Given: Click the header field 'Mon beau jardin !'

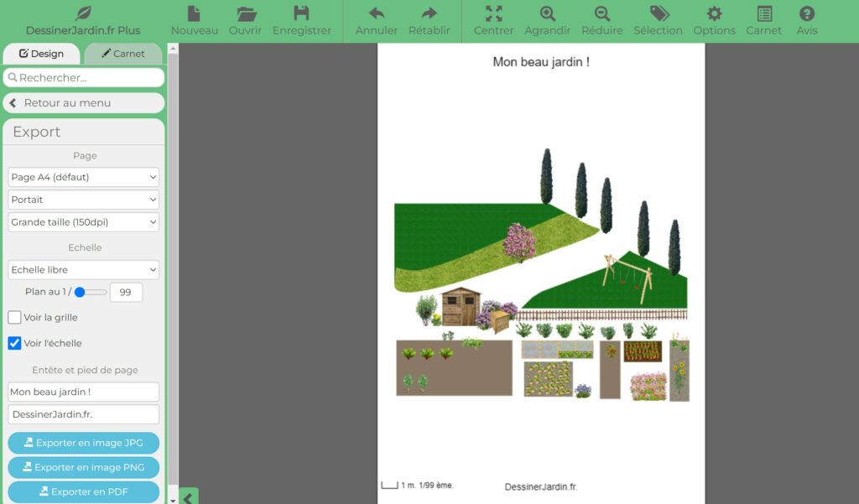Looking at the screenshot, I should [84, 392].
